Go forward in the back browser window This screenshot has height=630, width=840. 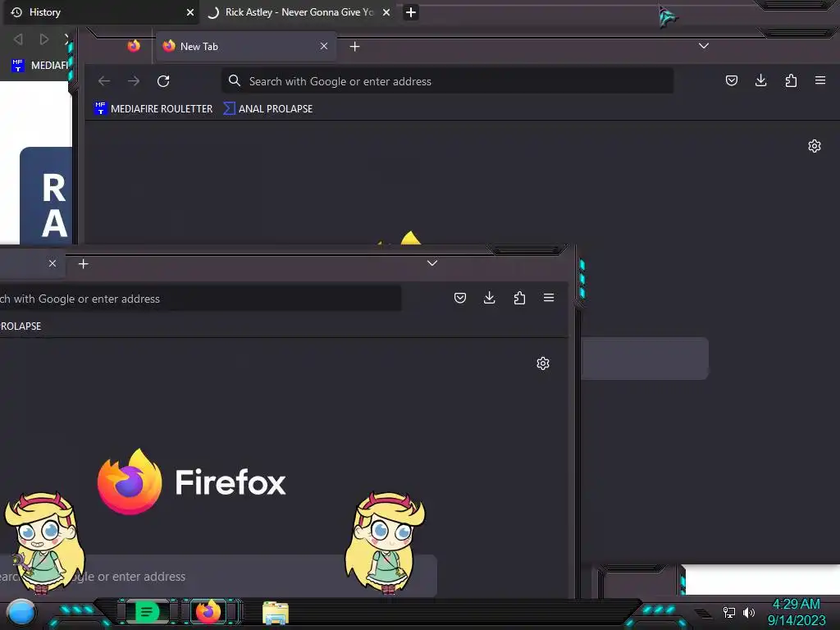(44, 39)
